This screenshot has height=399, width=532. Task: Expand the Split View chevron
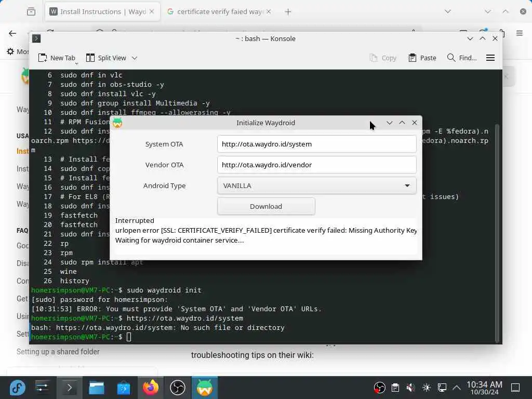tap(135, 58)
